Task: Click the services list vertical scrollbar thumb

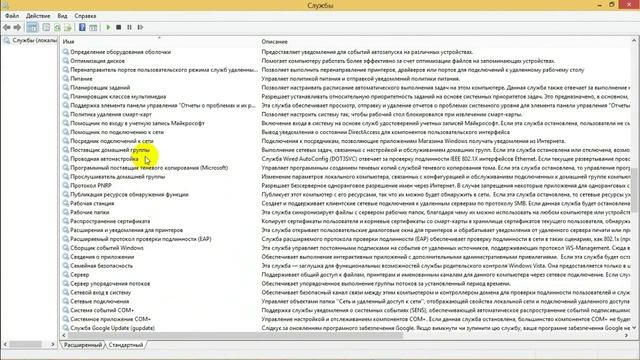Action: pyautogui.click(x=634, y=190)
